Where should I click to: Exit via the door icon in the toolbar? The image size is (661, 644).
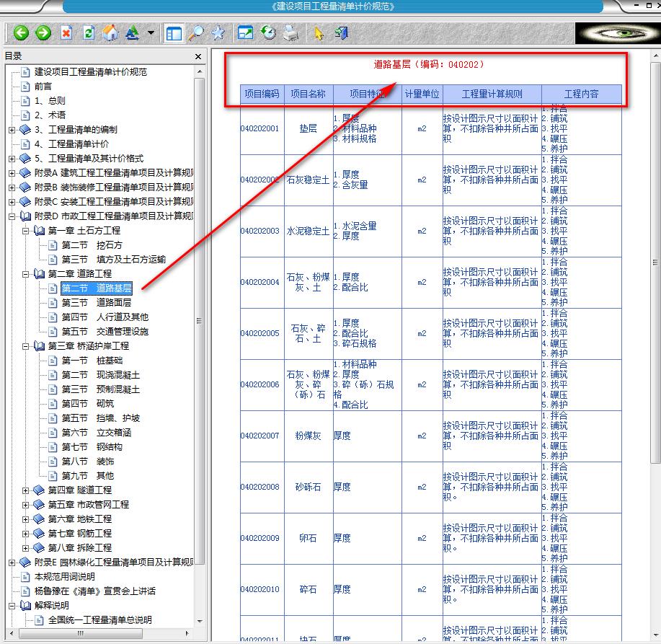pyautogui.click(x=341, y=33)
